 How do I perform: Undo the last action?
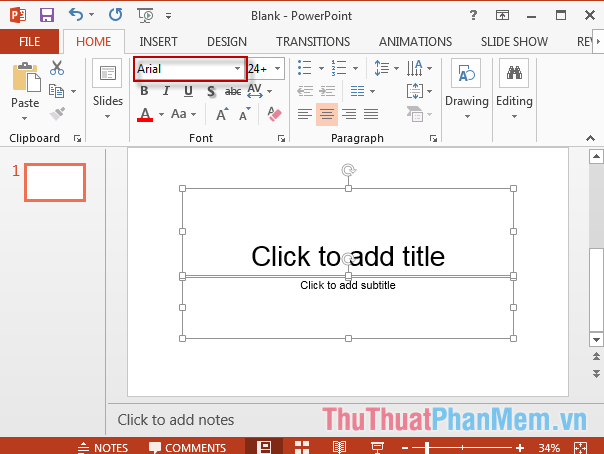(x=76, y=15)
